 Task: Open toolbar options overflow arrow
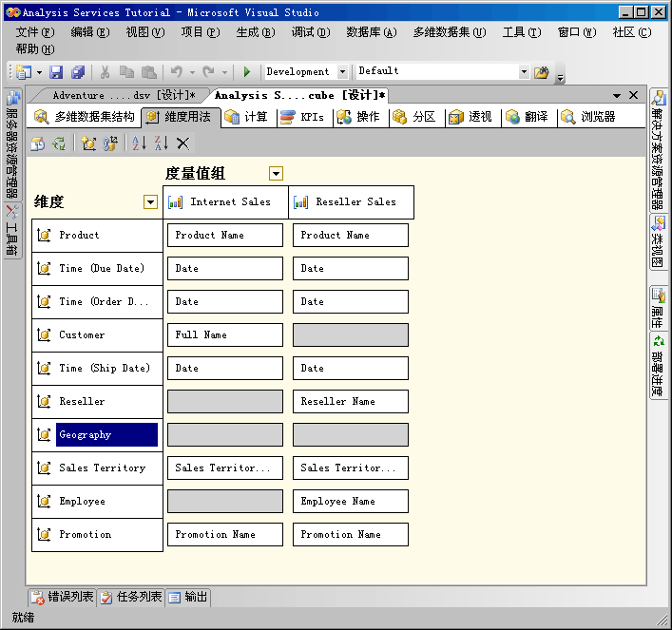[x=560, y=78]
